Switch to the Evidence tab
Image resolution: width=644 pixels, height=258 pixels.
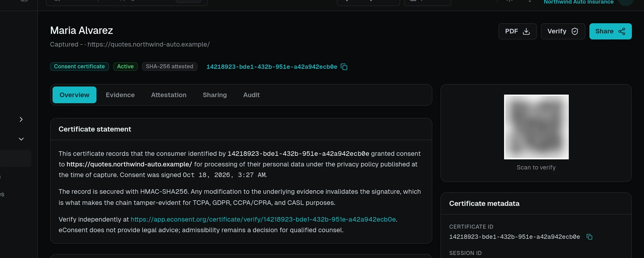click(120, 95)
